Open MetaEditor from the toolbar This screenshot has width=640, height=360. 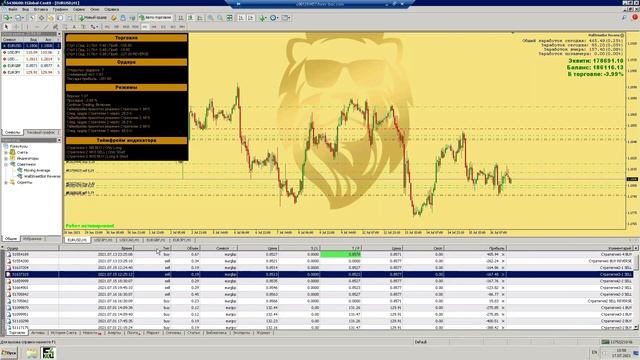(x=114, y=18)
